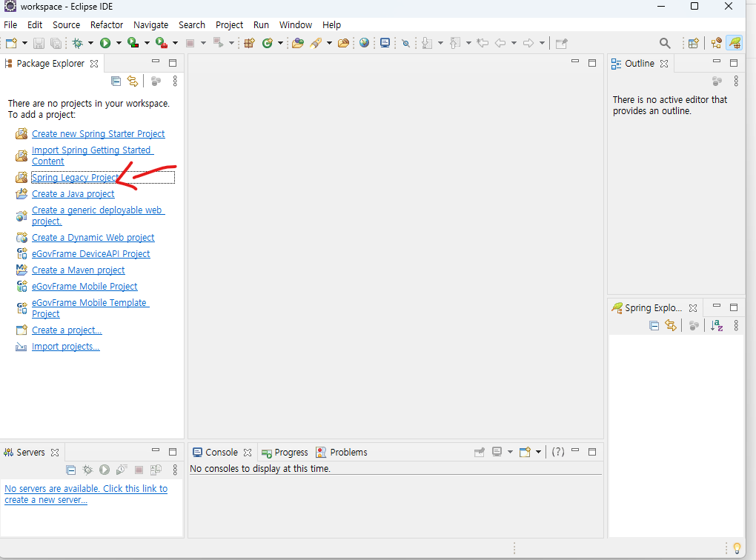Viewport: 756px width, 560px height.
Task: Open dropdown arrow next to External Tools
Action: 175,44
